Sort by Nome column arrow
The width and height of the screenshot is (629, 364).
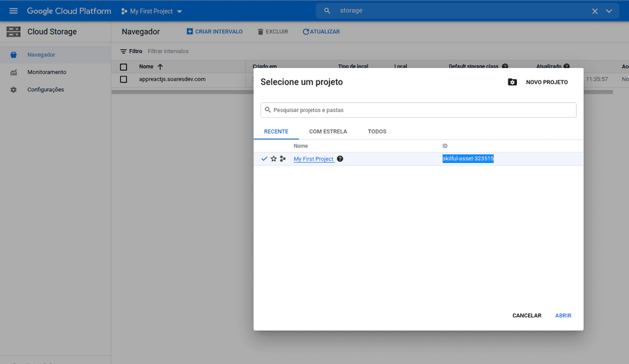pyautogui.click(x=160, y=67)
